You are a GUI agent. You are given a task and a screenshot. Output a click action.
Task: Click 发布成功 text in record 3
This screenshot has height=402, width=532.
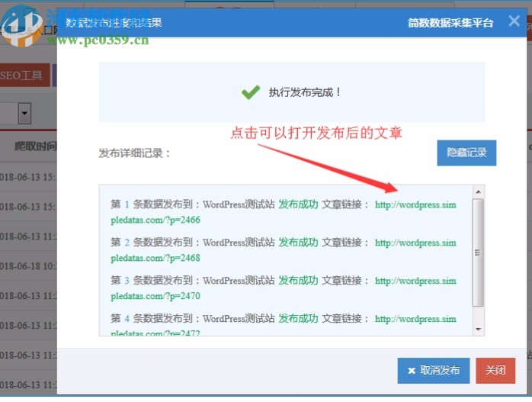[x=298, y=281]
